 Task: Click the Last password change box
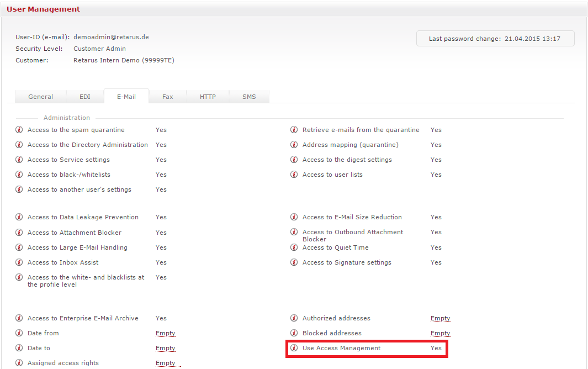495,39
